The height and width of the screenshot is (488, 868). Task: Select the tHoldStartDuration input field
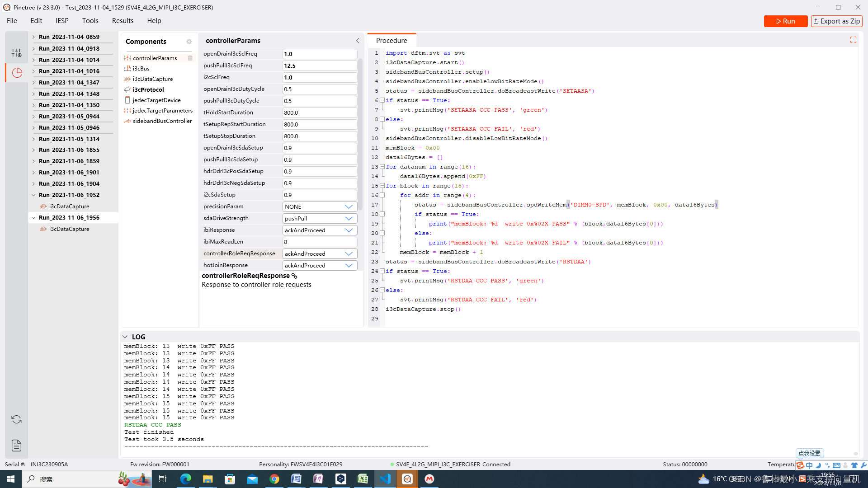[320, 112]
